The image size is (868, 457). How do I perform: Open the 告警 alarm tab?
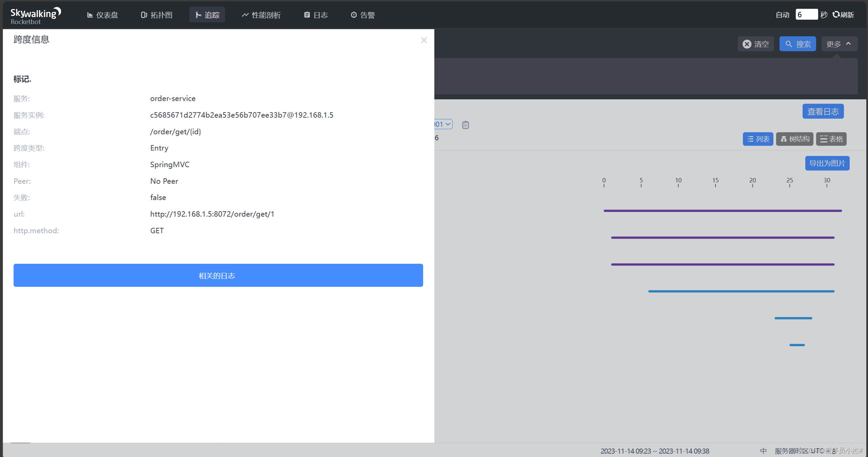(x=363, y=15)
